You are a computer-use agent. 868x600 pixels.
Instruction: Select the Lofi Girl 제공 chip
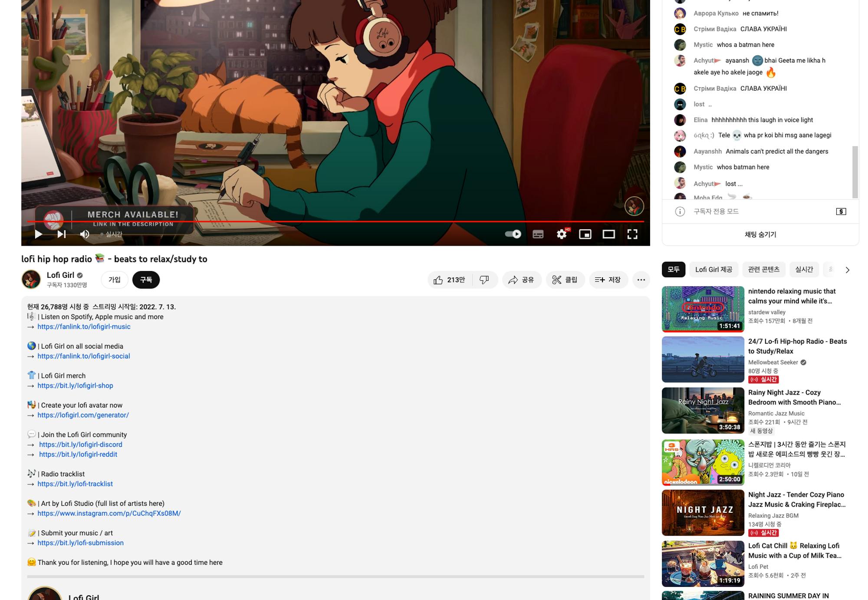713,270
